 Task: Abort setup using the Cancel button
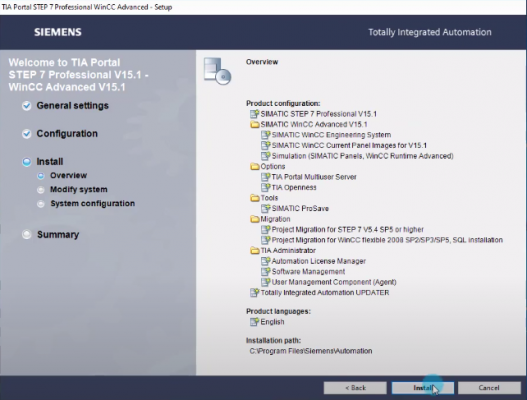click(x=489, y=388)
